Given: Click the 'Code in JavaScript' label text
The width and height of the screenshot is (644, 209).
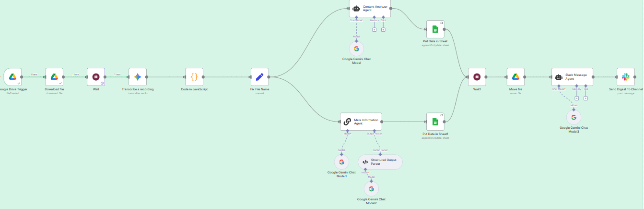Looking at the screenshot, I should click(x=194, y=89).
